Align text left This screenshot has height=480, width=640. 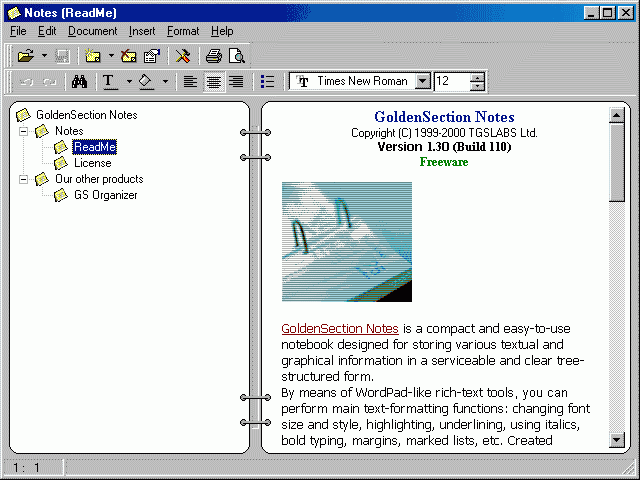190,82
